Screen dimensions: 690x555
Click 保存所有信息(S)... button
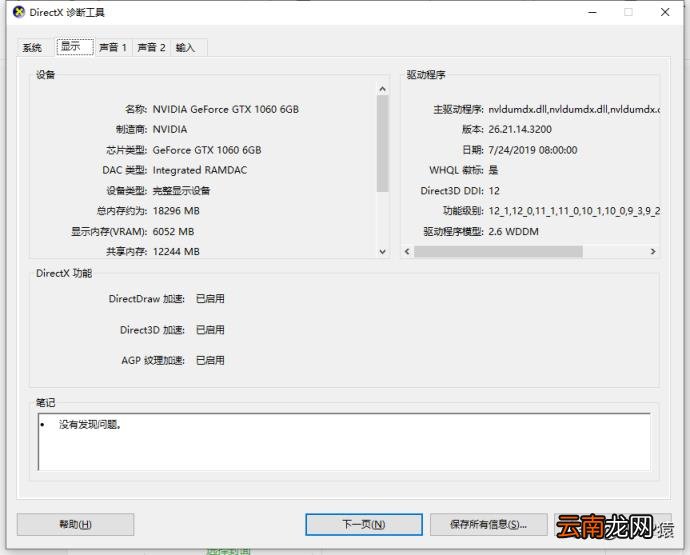click(x=488, y=524)
